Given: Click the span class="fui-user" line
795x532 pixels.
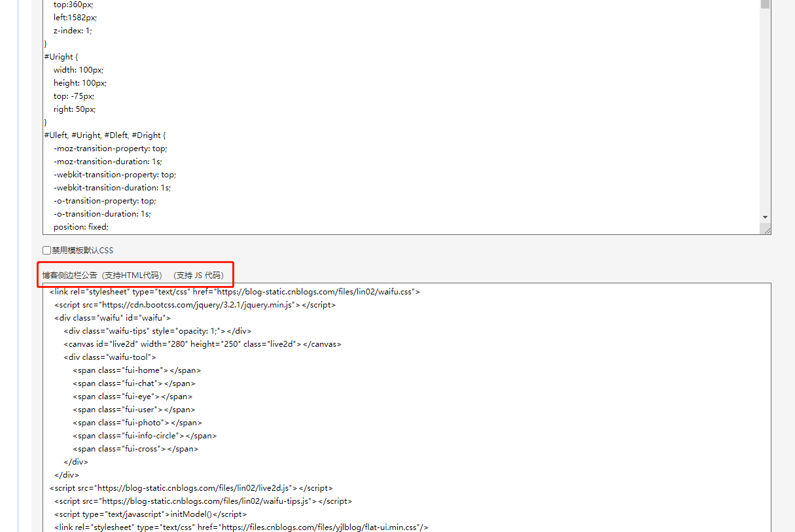Looking at the screenshot, I should tap(134, 410).
